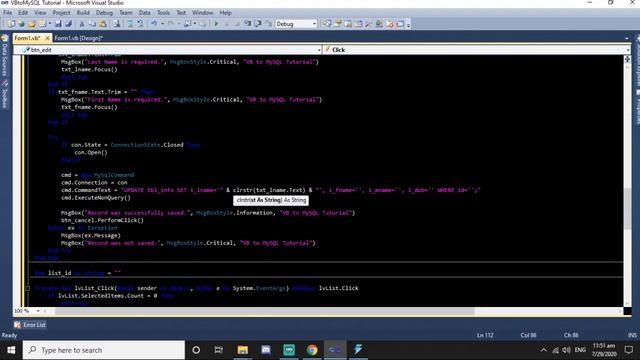This screenshot has width=640, height=360.
Task: Open Google Chrome from the taskbar
Action: click(312, 350)
